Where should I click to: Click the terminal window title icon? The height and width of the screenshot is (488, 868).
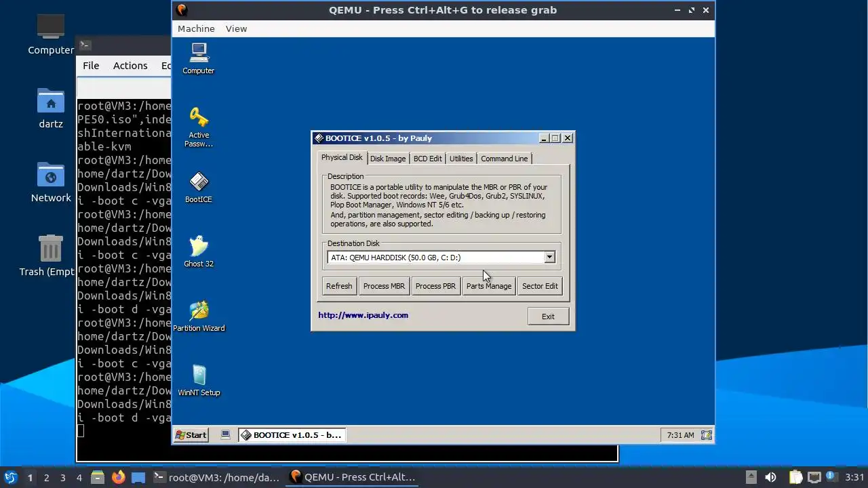[x=85, y=45]
